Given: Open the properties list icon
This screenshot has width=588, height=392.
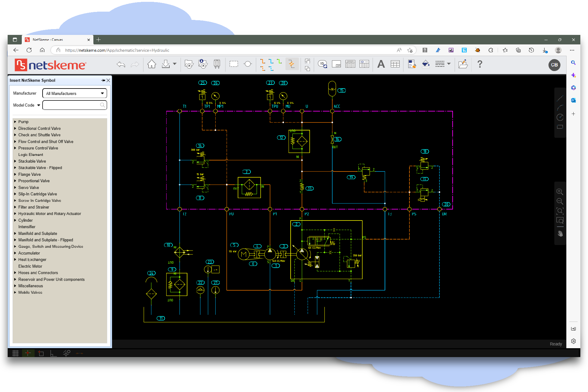Looking at the screenshot, I should pos(364,64).
